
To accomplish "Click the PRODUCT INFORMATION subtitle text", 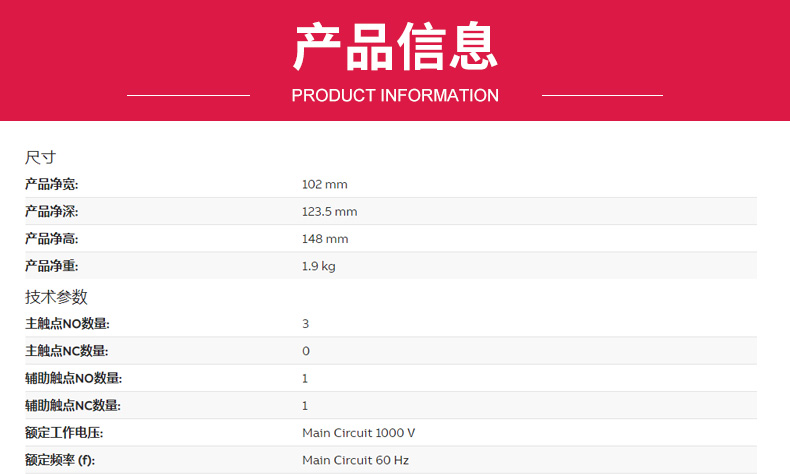I will tap(395, 96).
